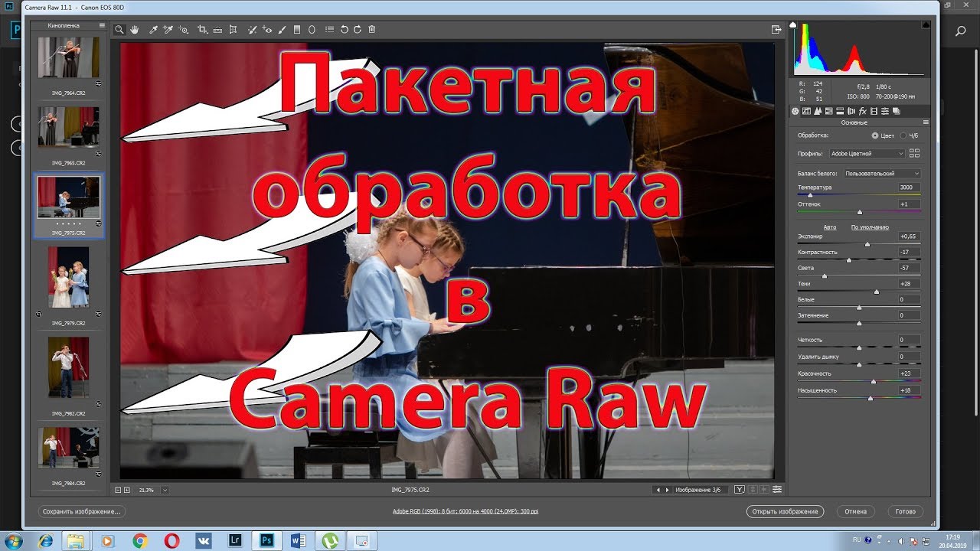
Task: Adjust the Экспонир slider
Action: coord(867,244)
